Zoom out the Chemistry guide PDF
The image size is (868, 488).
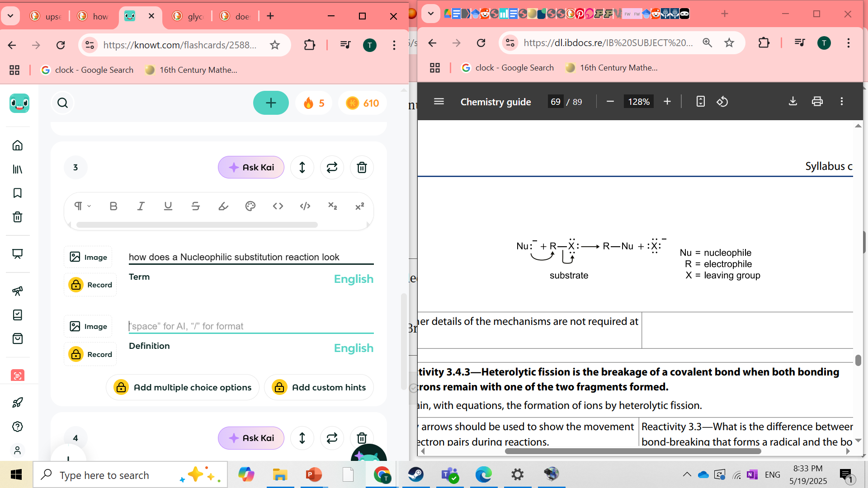tap(610, 101)
